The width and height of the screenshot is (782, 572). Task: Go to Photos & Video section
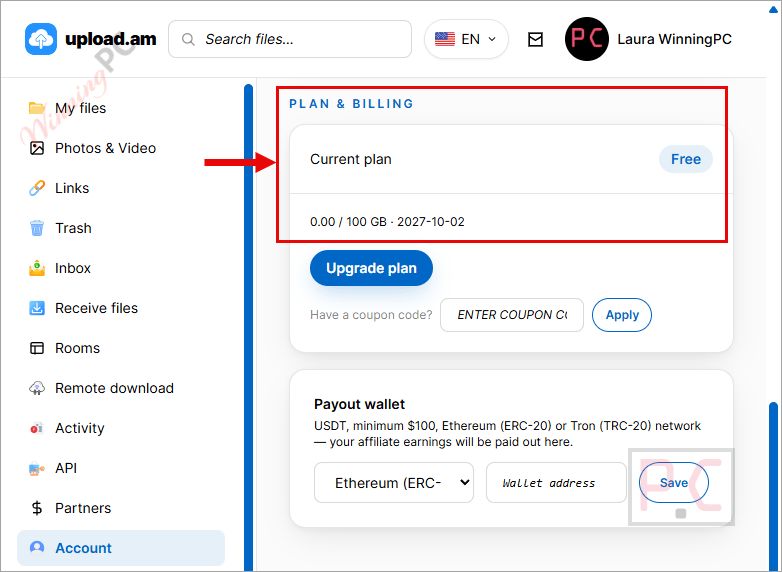click(x=105, y=148)
